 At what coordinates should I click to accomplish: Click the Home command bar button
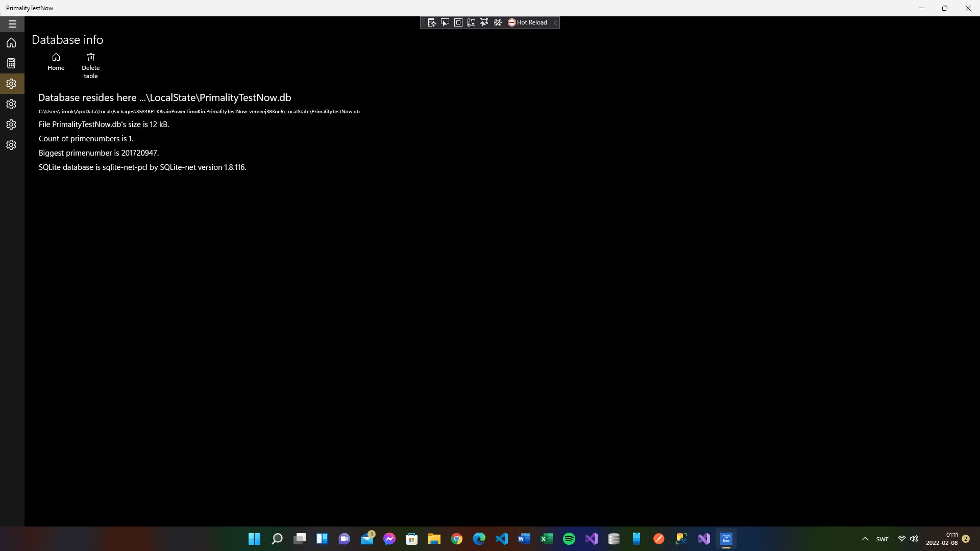[56, 61]
